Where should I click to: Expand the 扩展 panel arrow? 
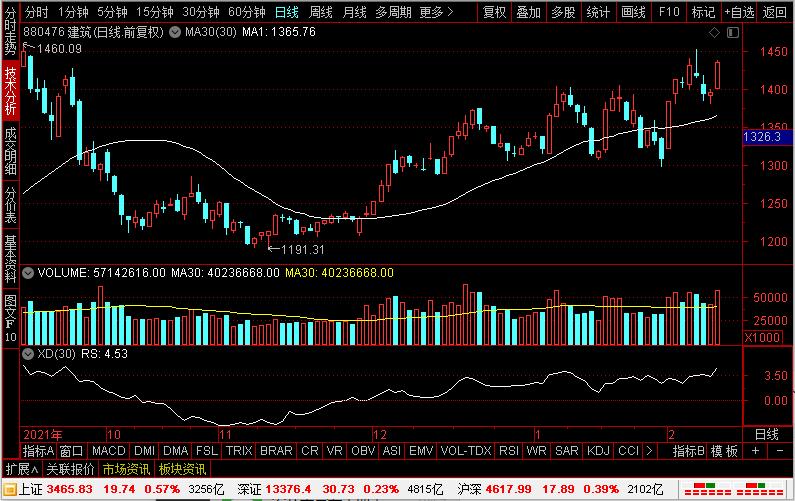pos(21,469)
